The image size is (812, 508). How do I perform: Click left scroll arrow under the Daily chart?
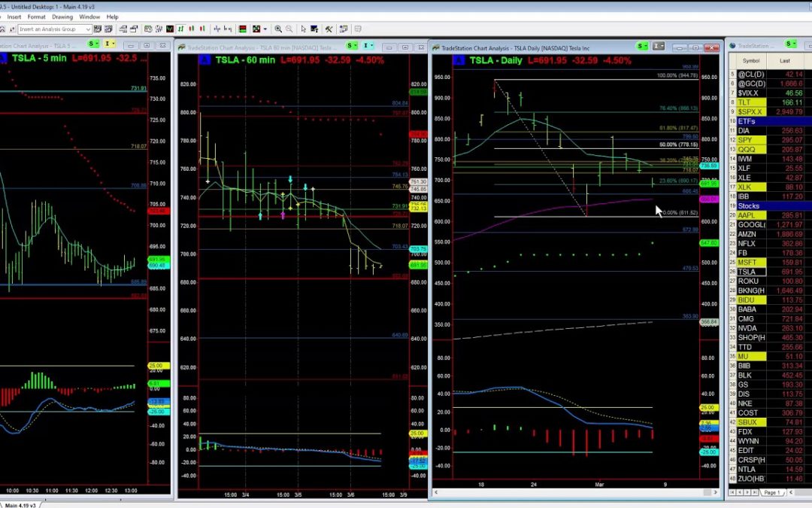point(436,492)
